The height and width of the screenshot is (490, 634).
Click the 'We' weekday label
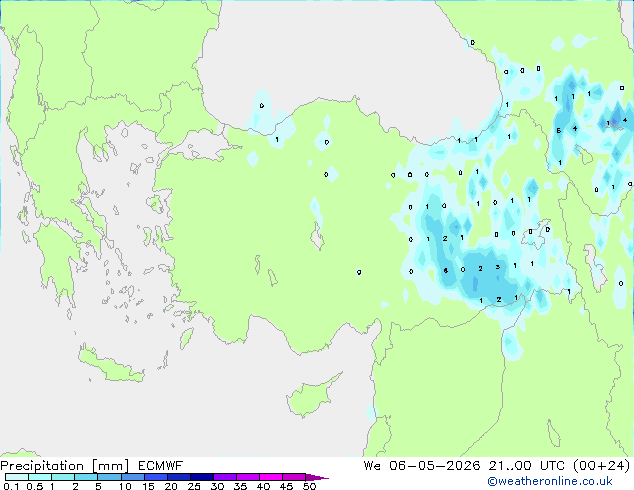[372, 466]
